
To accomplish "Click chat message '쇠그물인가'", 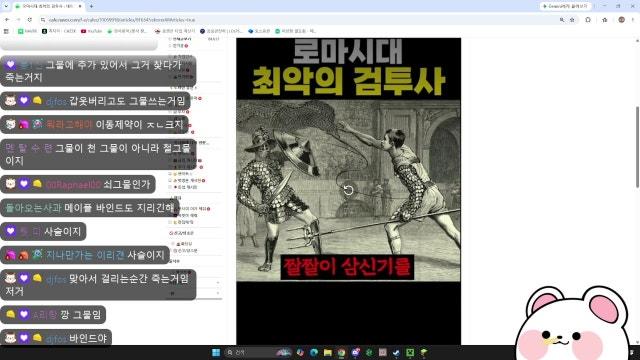I will tap(127, 184).
